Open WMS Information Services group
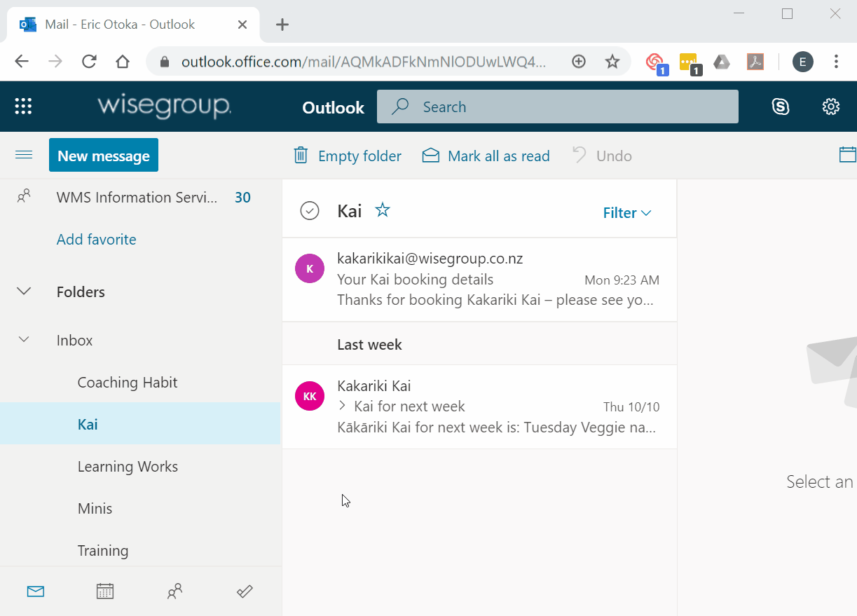The height and width of the screenshot is (616, 857). [137, 197]
